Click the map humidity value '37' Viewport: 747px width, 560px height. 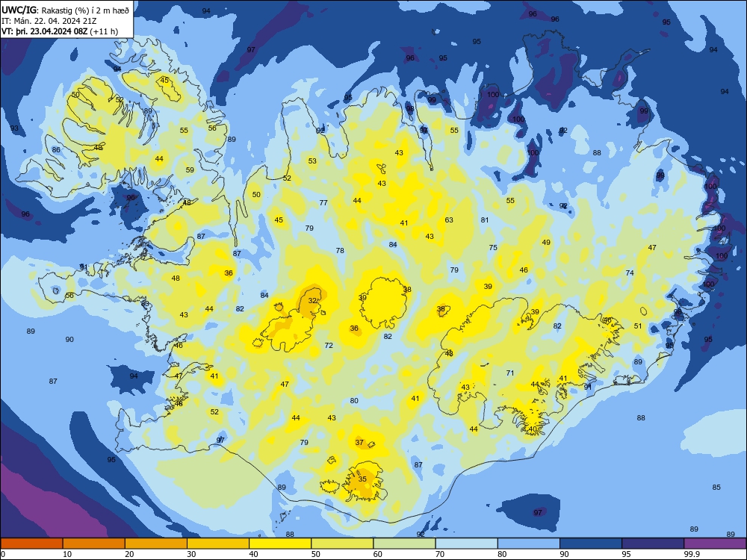360,442
